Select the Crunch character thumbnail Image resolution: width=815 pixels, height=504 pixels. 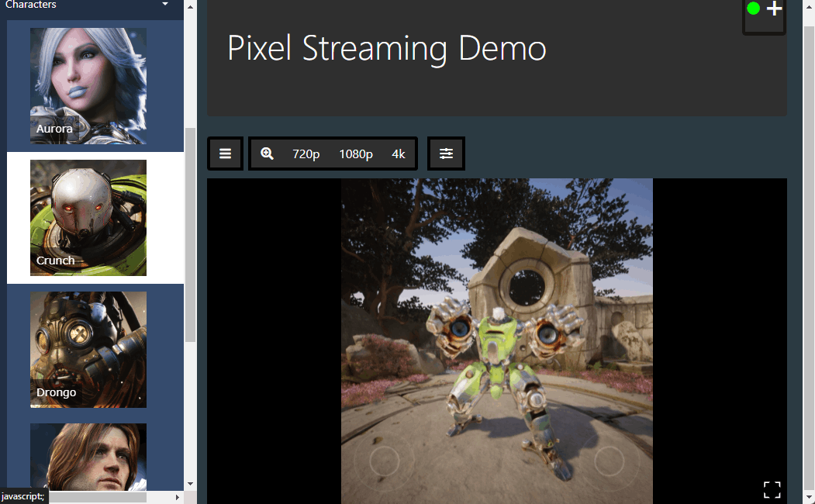pos(88,218)
